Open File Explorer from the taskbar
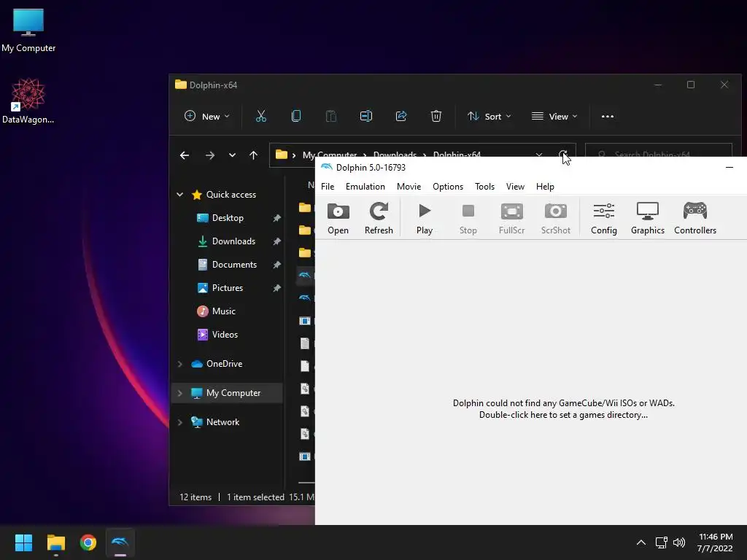The height and width of the screenshot is (560, 747). tap(56, 542)
